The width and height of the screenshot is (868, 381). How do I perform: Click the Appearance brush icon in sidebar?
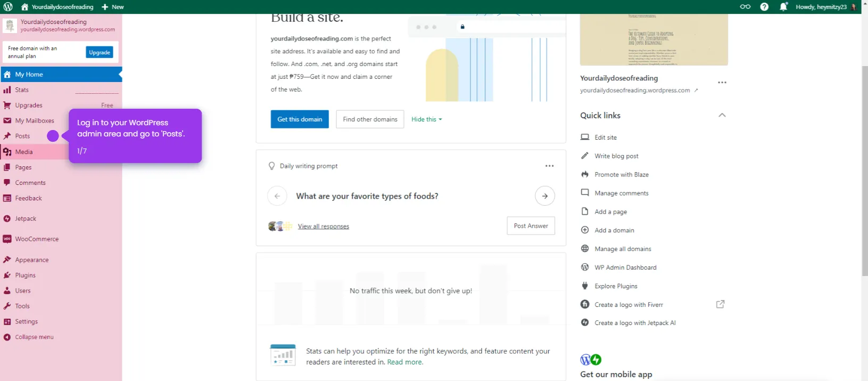(x=7, y=260)
